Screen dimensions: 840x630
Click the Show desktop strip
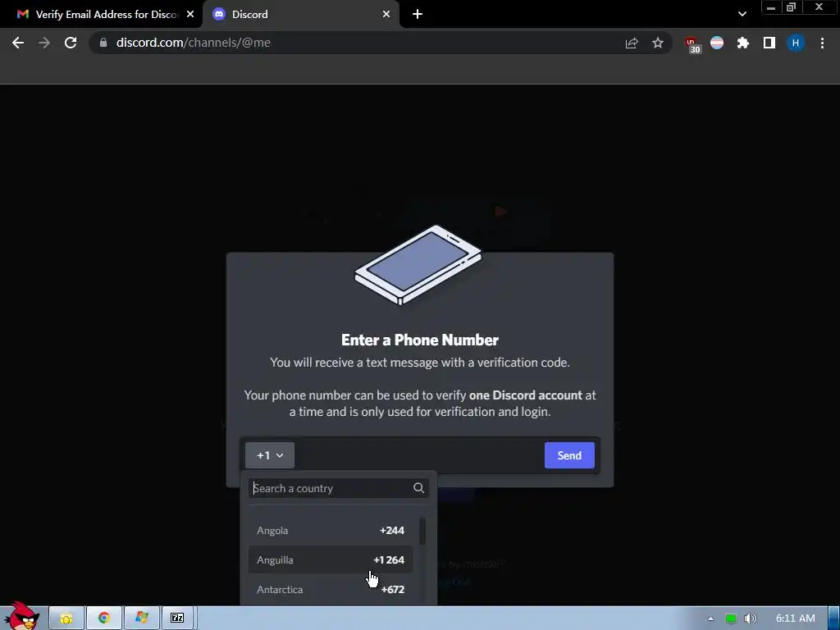[834, 619]
